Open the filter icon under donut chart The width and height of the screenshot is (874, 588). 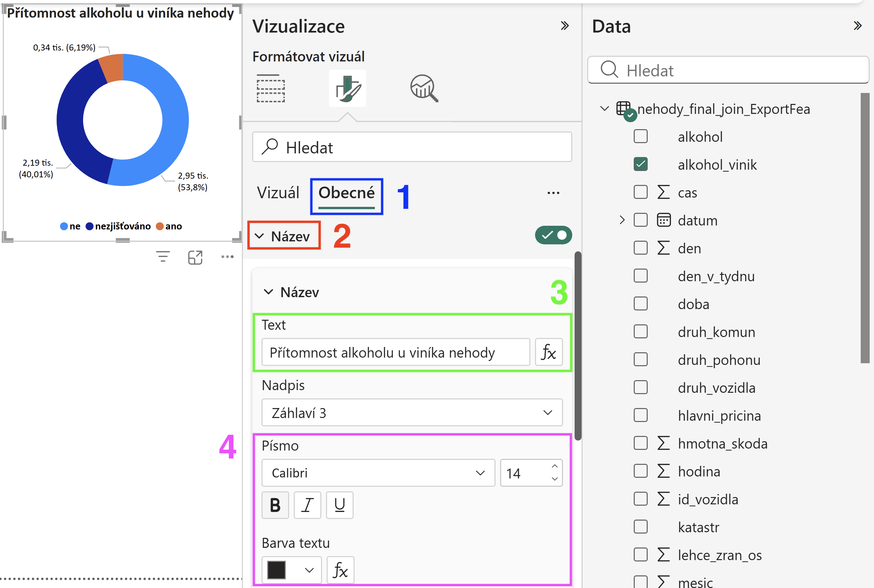click(163, 257)
